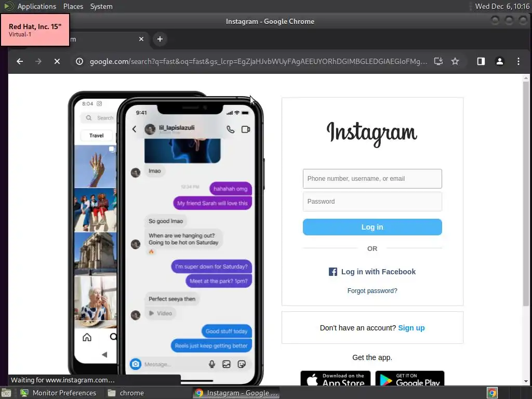532x399 pixels.
Task: Focus the Password field
Action: click(x=372, y=202)
